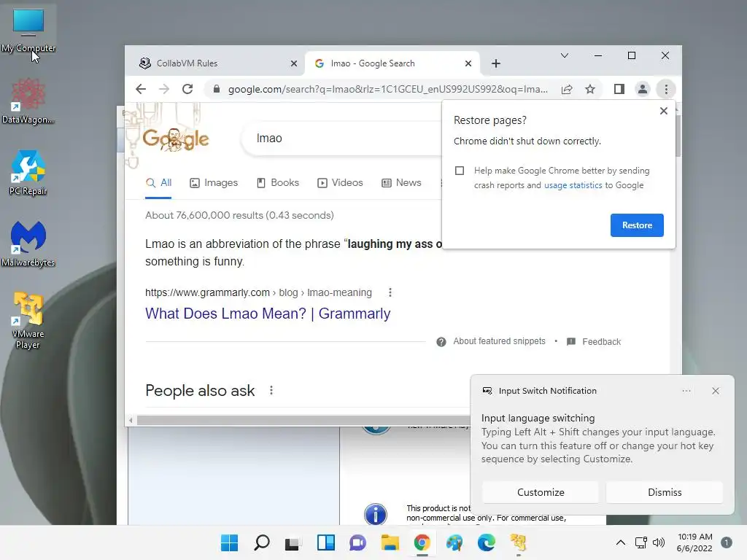Click the VMware Player taskbar icon
The width and height of the screenshot is (747, 560).
click(x=519, y=542)
